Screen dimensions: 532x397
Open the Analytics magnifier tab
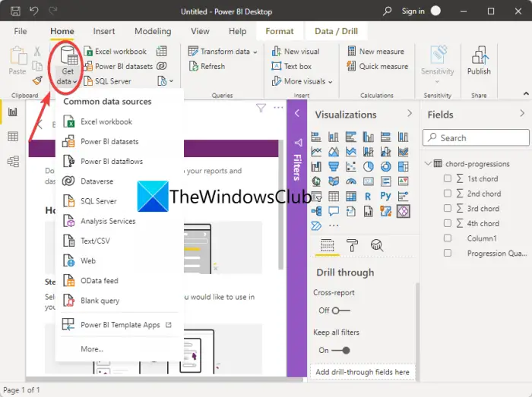coord(377,244)
